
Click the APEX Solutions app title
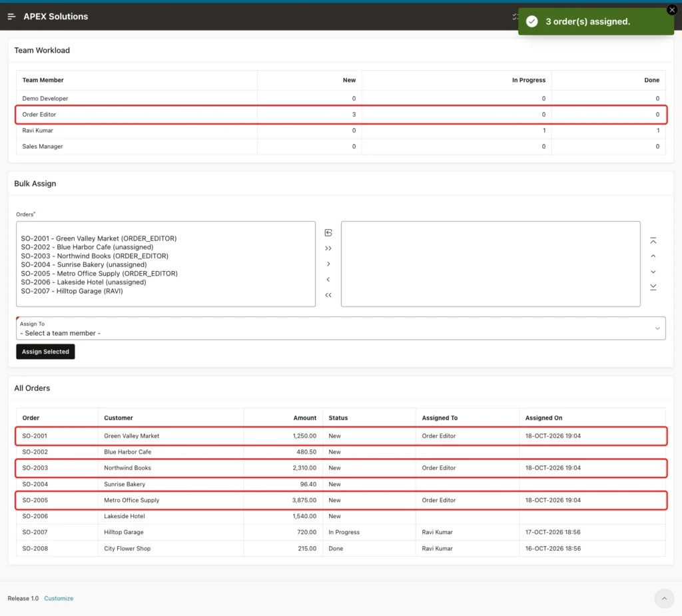coord(56,17)
